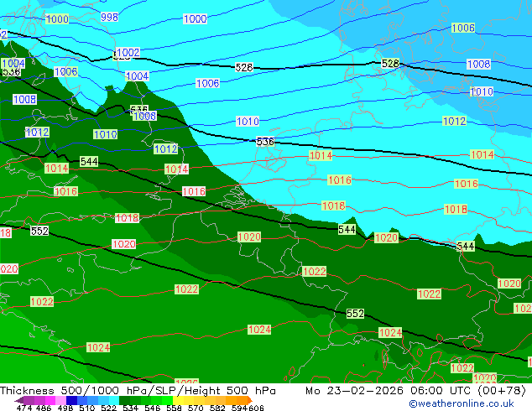Click the 546 legend value

click(x=153, y=408)
